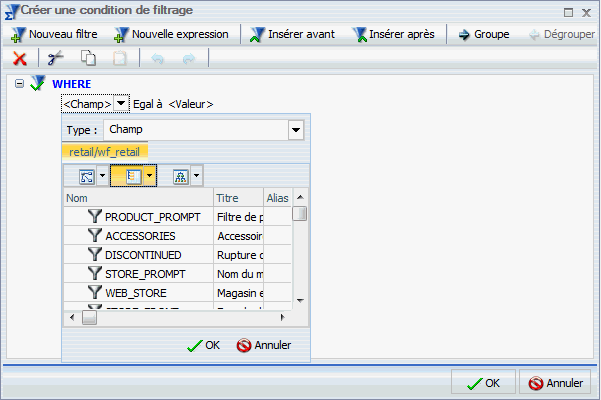Image resolution: width=601 pixels, height=400 pixels.
Task: Open the Type combo box arrow
Action: (x=296, y=130)
